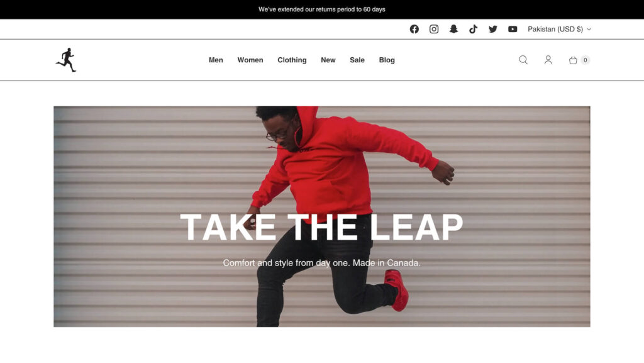Viewport: 644px width, 363px height.
Task: Open the Facebook social link icon
Action: [414, 29]
